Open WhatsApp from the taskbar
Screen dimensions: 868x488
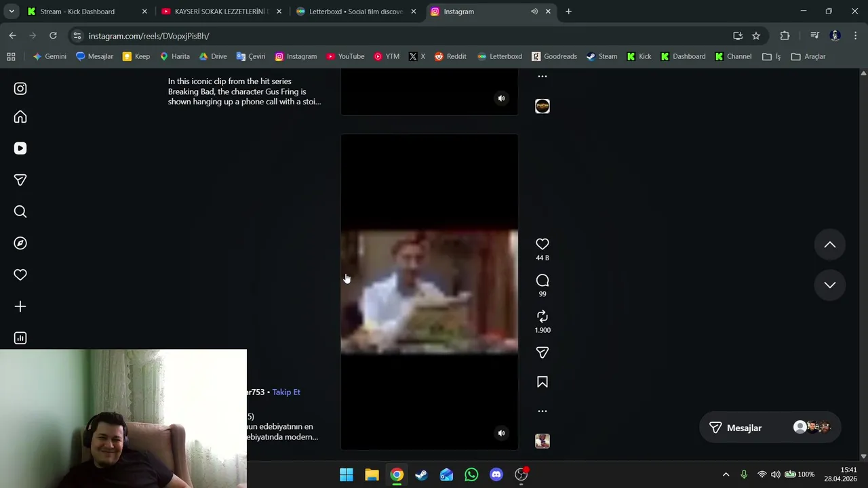pos(471,474)
